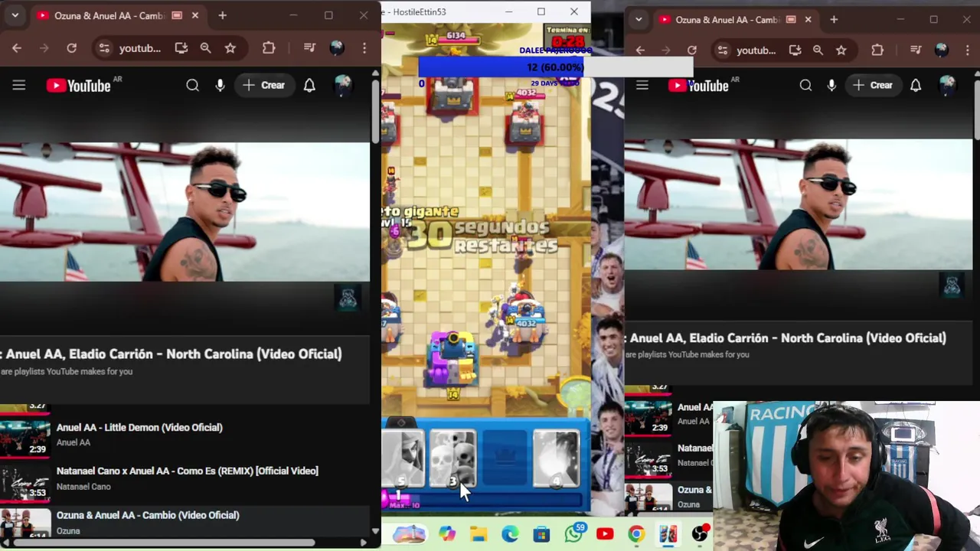
Task: View site information in right Chrome window
Action: [722, 51]
